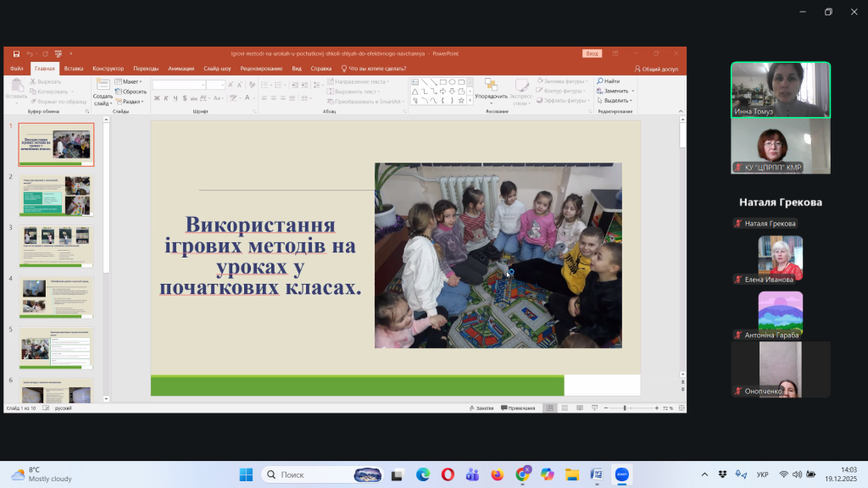Toggle the Notes (Заметки) pane
868x488 pixels.
point(481,408)
